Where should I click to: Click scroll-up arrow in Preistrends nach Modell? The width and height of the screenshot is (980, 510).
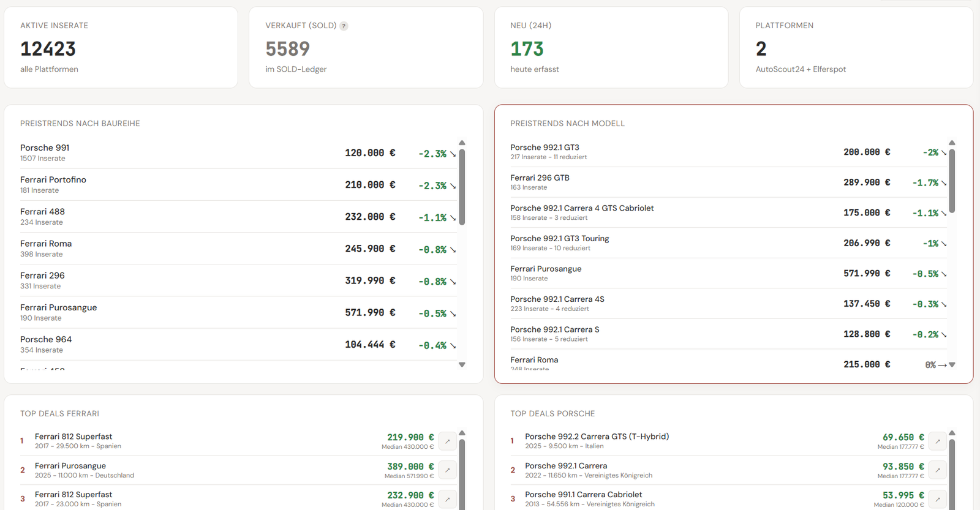pyautogui.click(x=952, y=143)
